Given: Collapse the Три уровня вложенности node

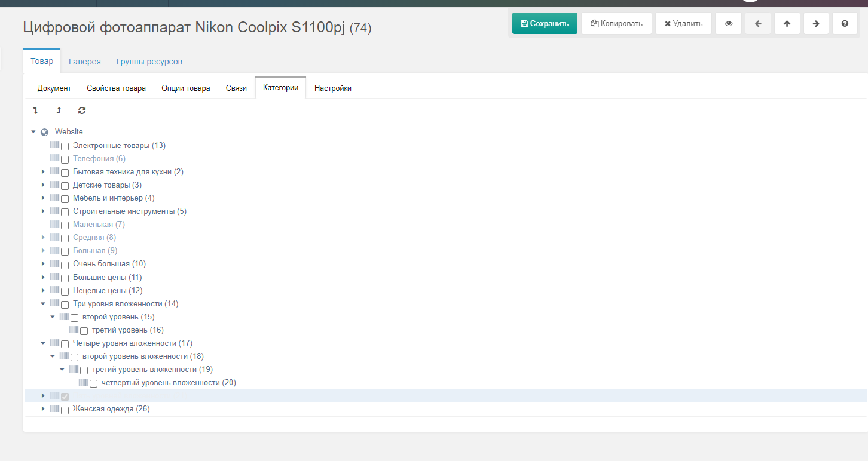Looking at the screenshot, I should [x=43, y=303].
